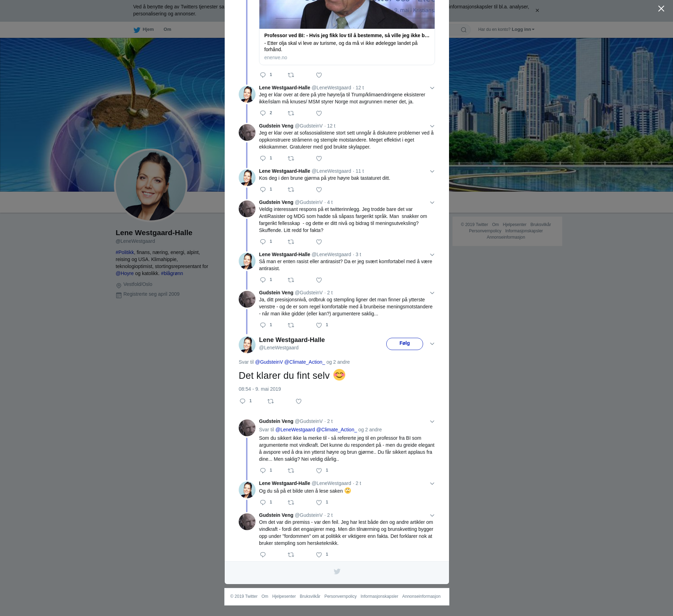Open Bruksvilkår in bottom footer

[310, 596]
